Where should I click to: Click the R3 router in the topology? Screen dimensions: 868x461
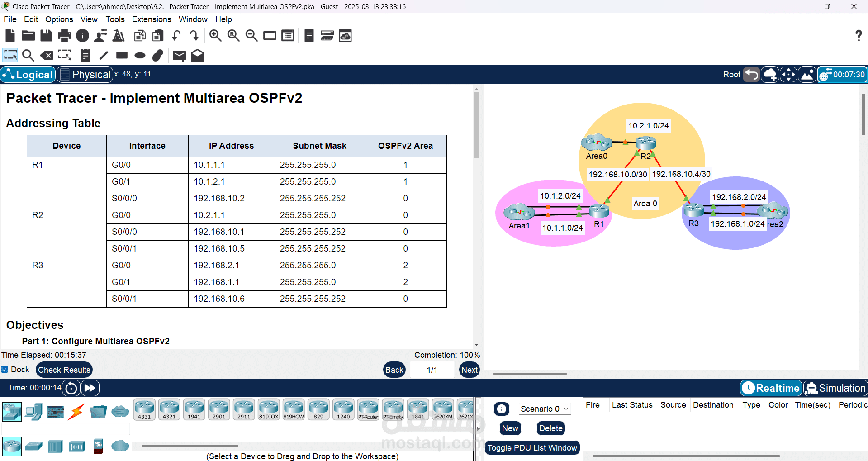click(693, 210)
